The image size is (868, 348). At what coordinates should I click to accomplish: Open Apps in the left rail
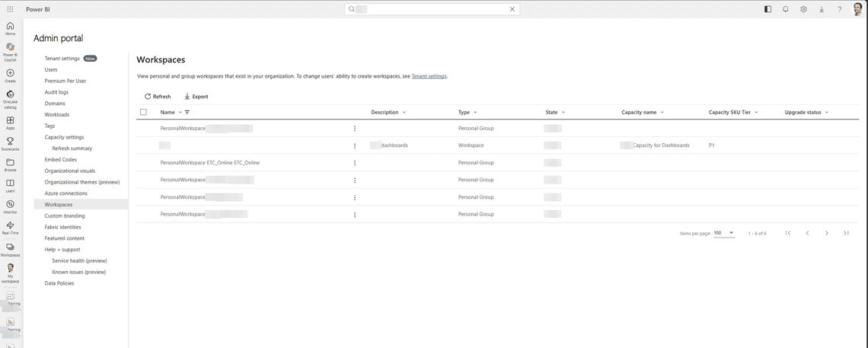tap(10, 123)
